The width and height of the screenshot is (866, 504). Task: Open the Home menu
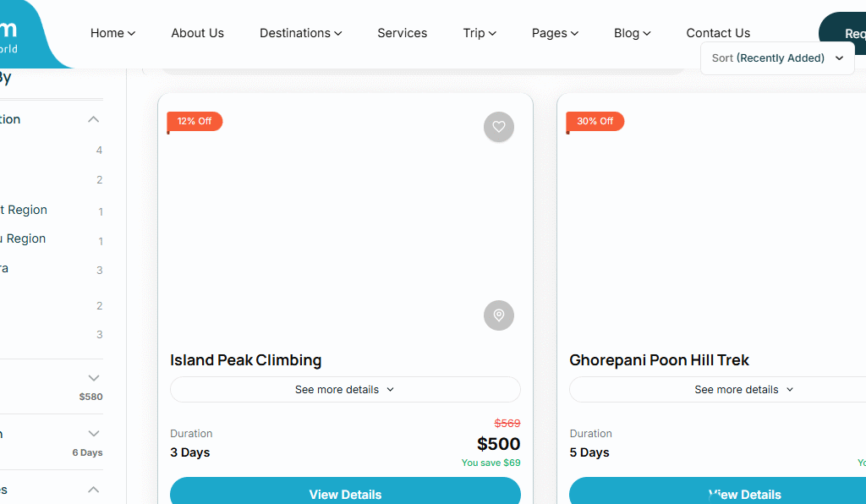(x=112, y=33)
